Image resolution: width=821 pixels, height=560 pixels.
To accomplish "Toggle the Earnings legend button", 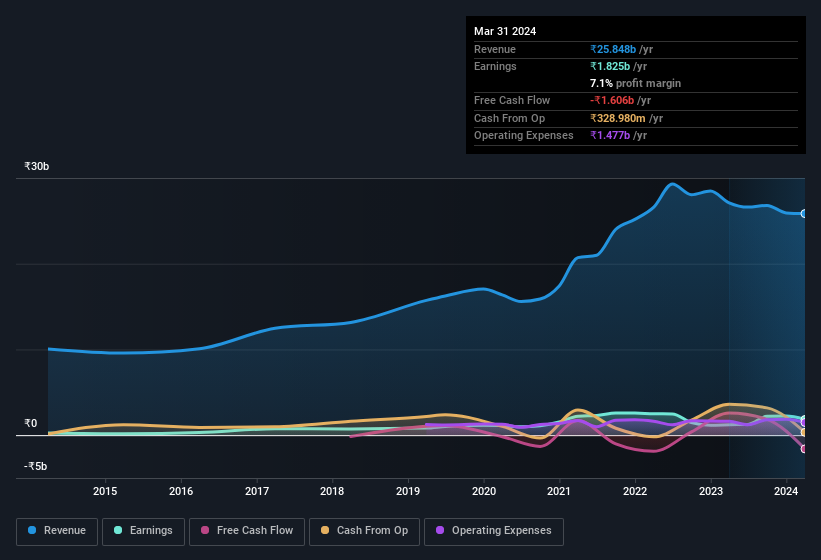I will click(143, 531).
